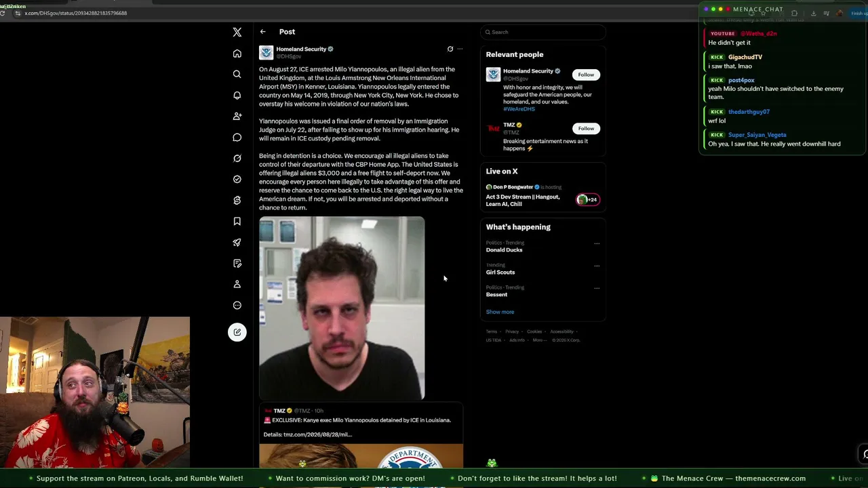Open options for the Bessent trend

tap(597, 288)
